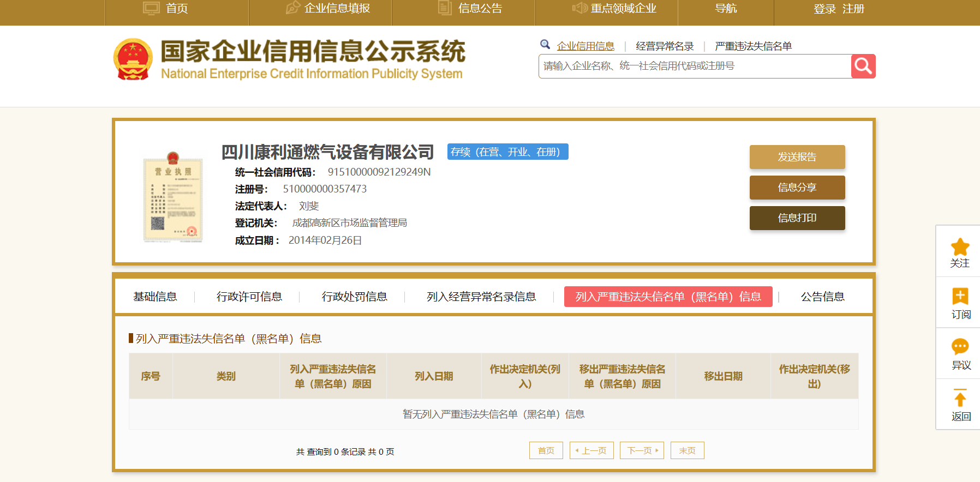Open 首页 in top navigation

point(177,8)
